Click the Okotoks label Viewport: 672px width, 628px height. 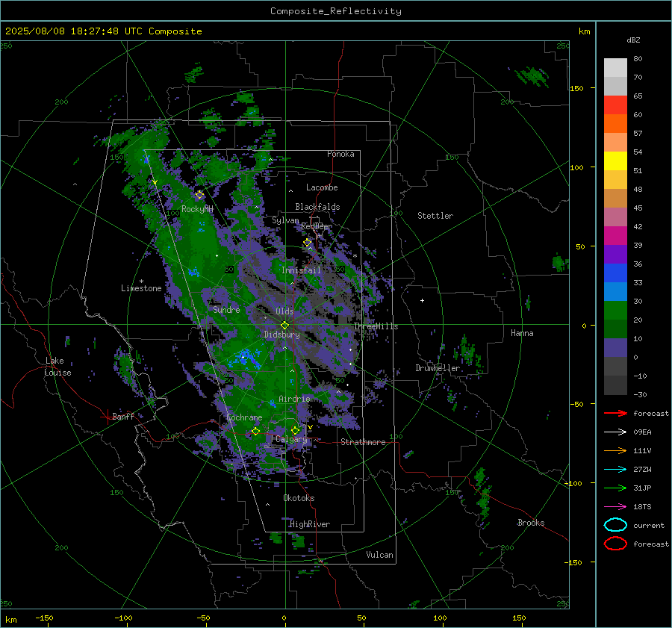pos(299,498)
